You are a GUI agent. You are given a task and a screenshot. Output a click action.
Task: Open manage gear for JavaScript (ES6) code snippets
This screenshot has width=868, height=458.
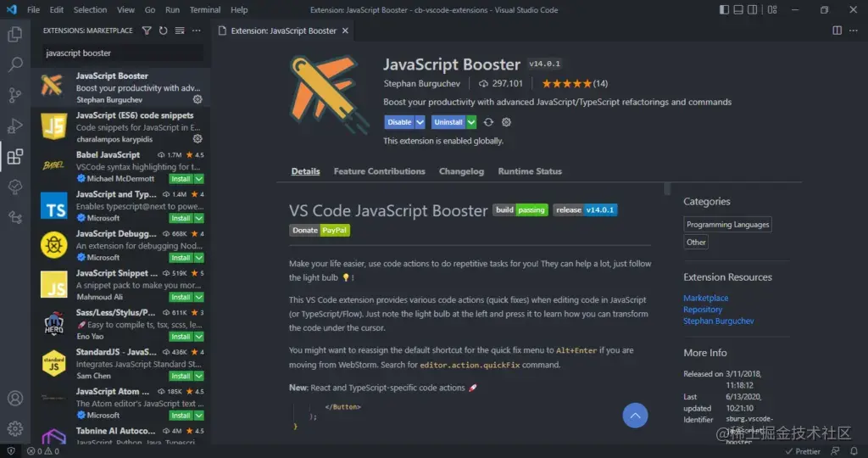coord(198,138)
